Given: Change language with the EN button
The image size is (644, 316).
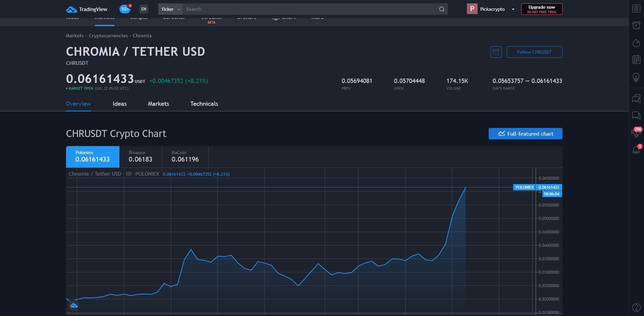Looking at the screenshot, I should (144, 9).
